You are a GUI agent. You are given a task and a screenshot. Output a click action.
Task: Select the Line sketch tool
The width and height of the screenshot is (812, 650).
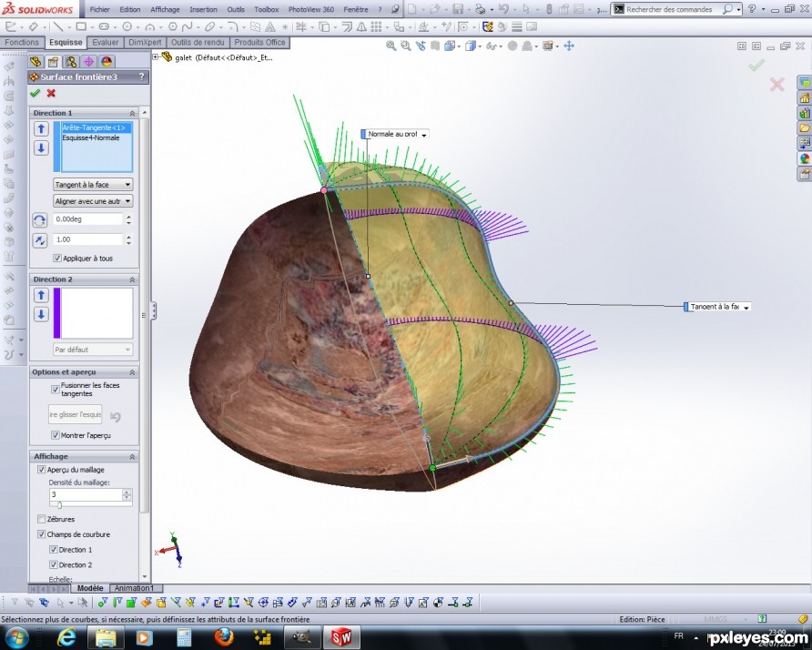(58, 26)
